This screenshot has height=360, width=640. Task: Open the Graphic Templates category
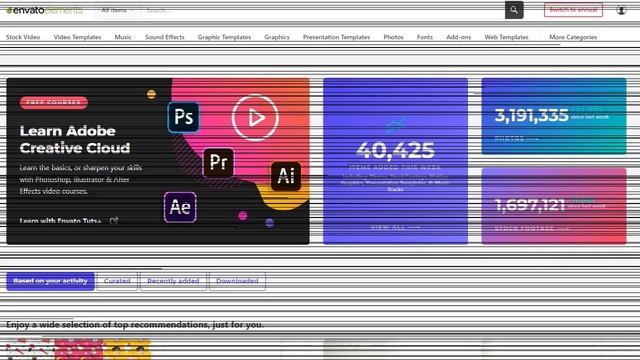click(x=224, y=37)
